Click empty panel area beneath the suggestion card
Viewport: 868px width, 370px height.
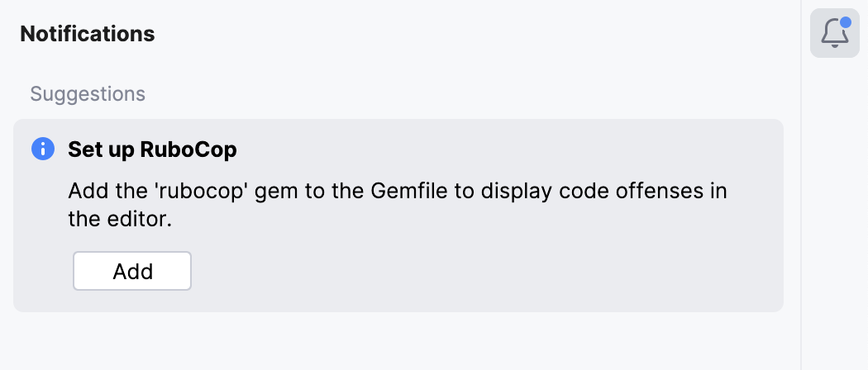coord(397,340)
